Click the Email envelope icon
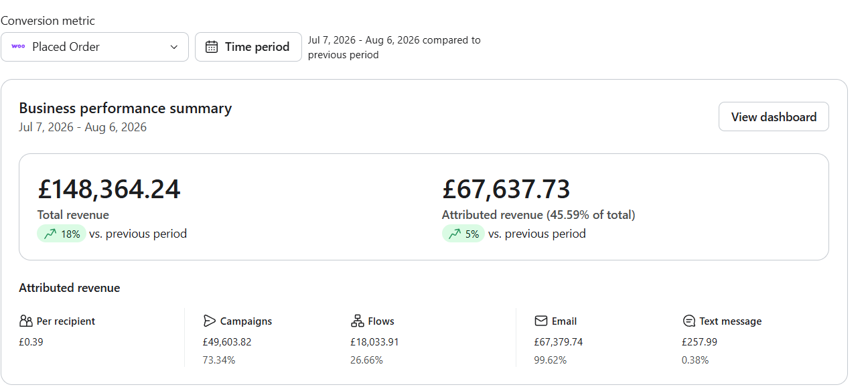Screen dimensions: 868x389 click(541, 321)
